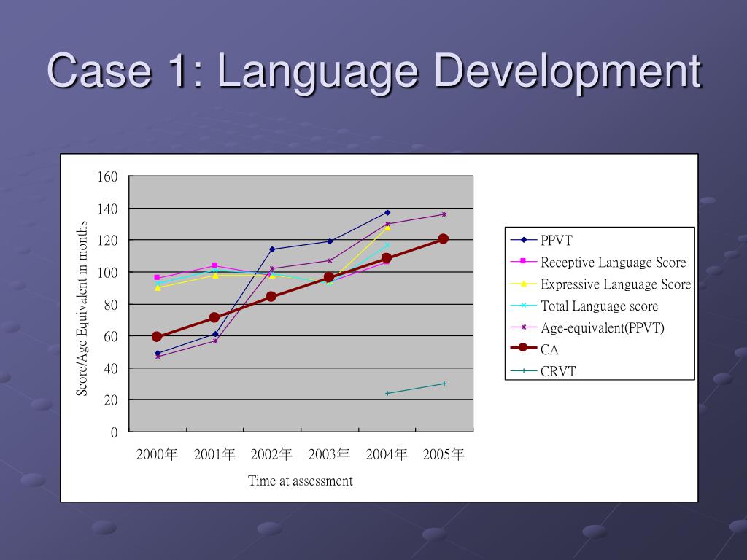
Task: Select the Receptive Language Score point for 2000年
Action: click(157, 277)
